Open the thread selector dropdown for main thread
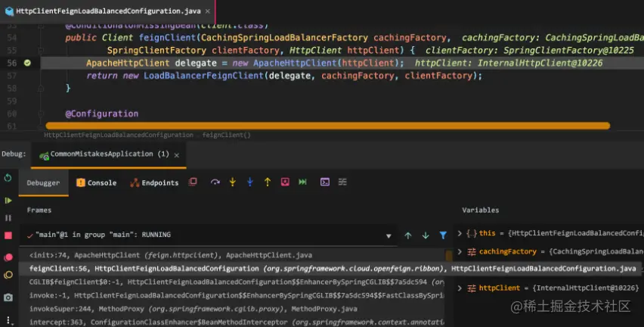Image resolution: width=644 pixels, height=327 pixels. click(389, 235)
